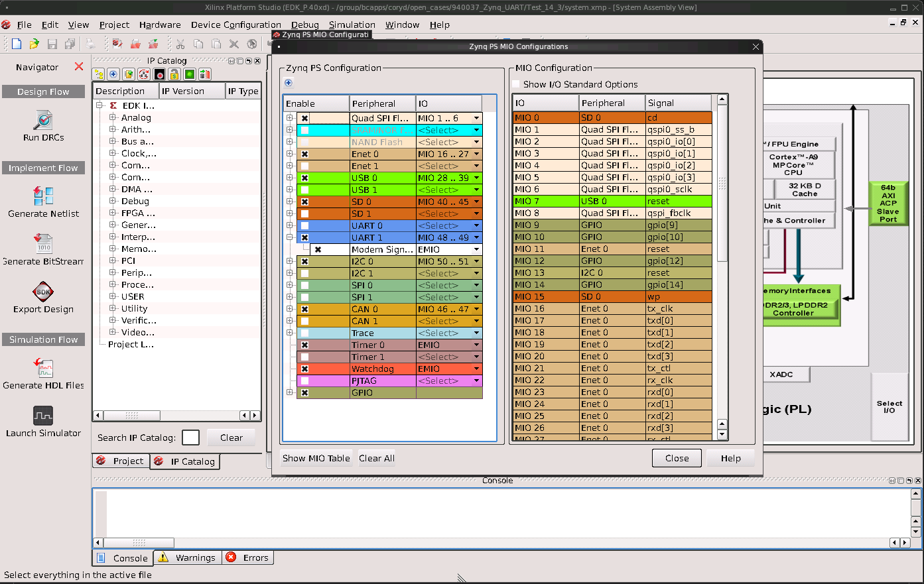The image size is (924, 584).
Task: Click the Show MIO Table button
Action: click(x=316, y=458)
